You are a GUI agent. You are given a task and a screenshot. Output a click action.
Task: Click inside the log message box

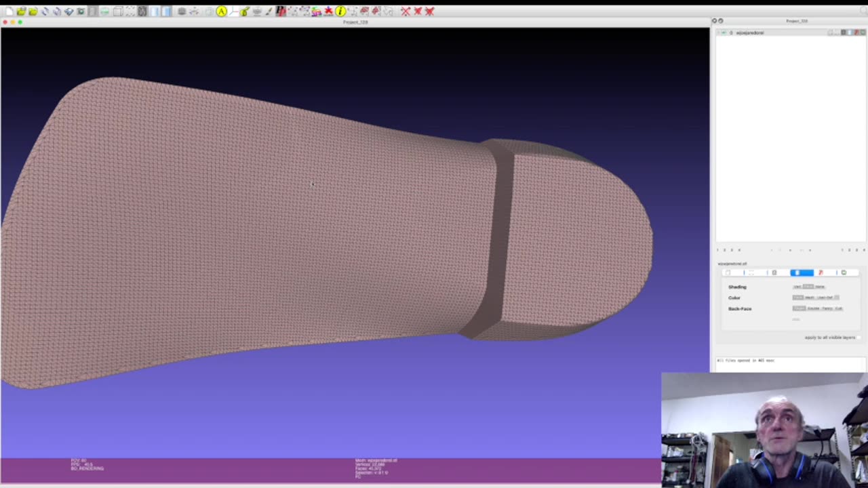[x=791, y=365]
